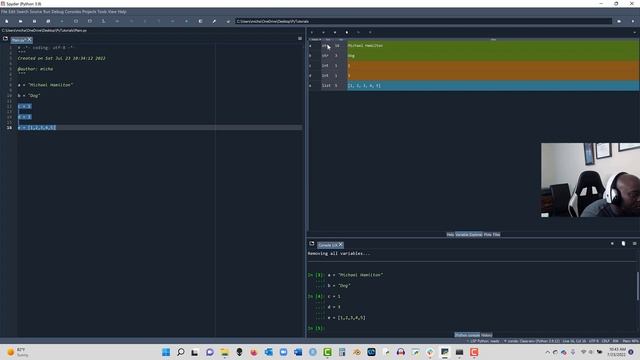Browse for a working directory folder
The height and width of the screenshot is (360, 640).
[619, 21]
